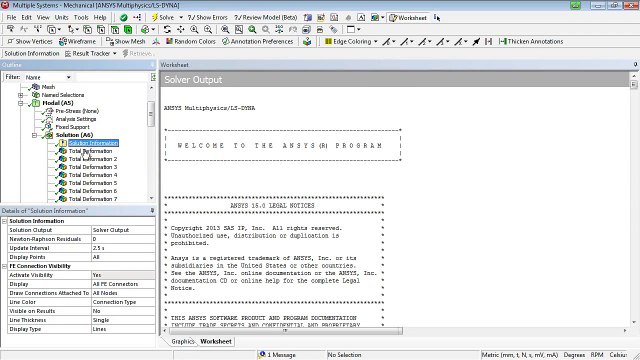Toggle the Worksheet view button
The width and height of the screenshot is (640, 360).
coord(407,18)
